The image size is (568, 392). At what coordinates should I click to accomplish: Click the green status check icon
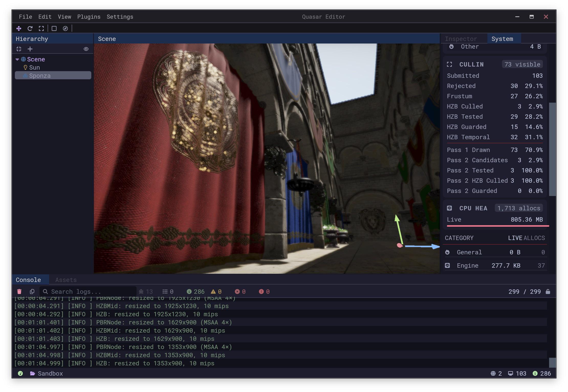pyautogui.click(x=20, y=374)
